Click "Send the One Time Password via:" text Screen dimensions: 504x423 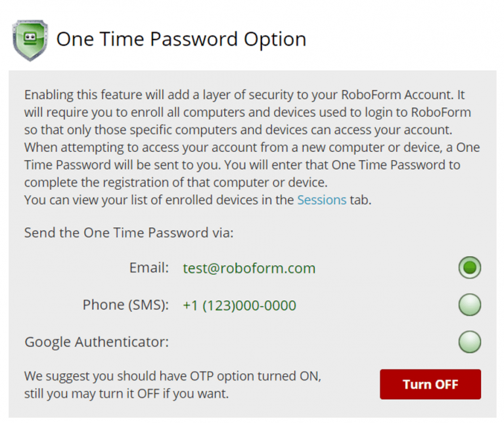[x=129, y=232]
